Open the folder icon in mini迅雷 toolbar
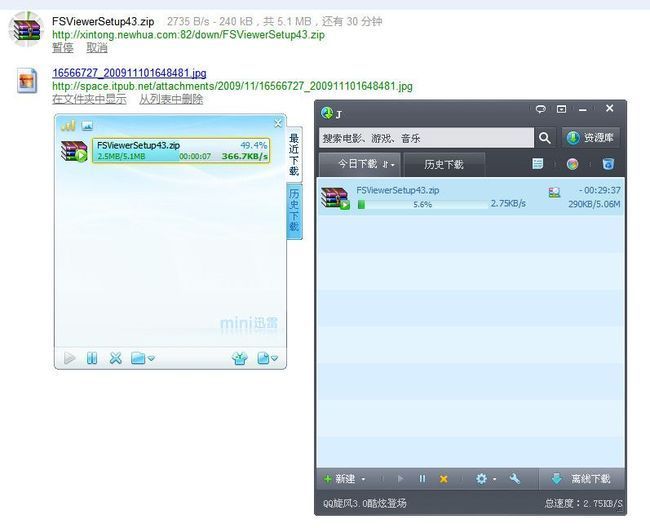This screenshot has width=650, height=528. pos(138,358)
